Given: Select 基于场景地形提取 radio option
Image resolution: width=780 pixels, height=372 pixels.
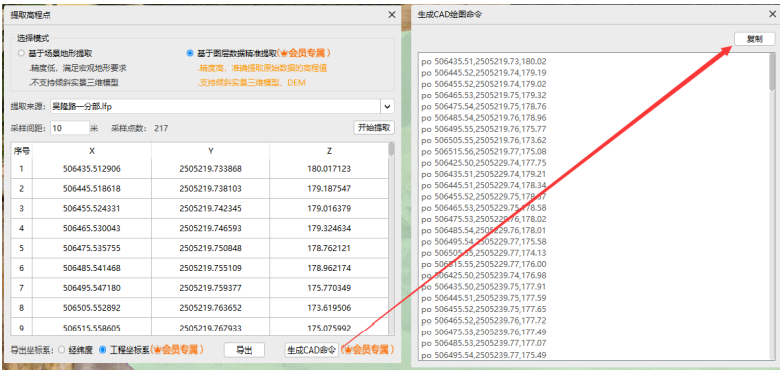Looking at the screenshot, I should pyautogui.click(x=21, y=53).
